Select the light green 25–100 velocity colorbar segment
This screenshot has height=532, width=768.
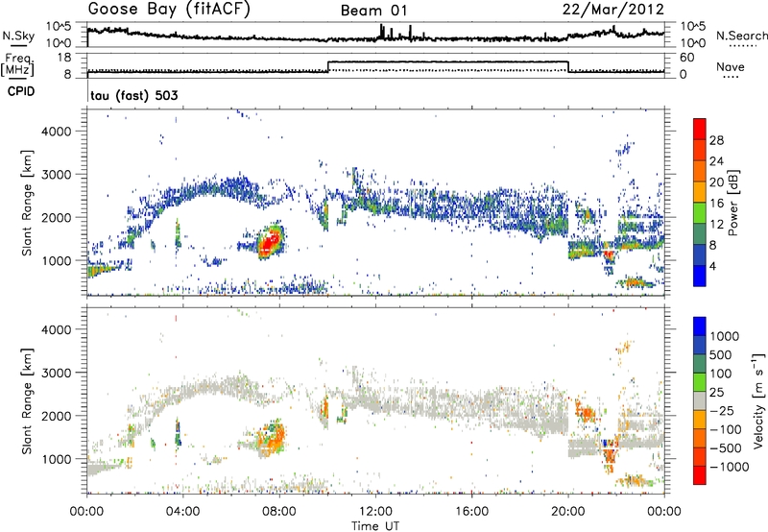click(x=700, y=382)
